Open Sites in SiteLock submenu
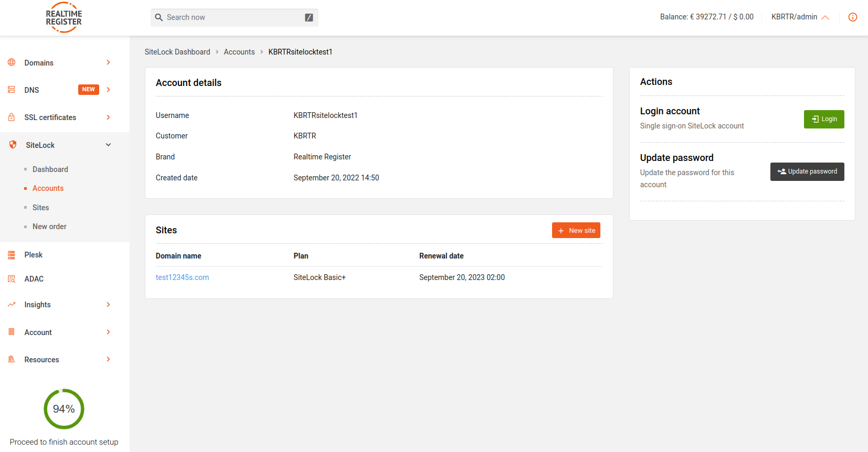868x452 pixels. (40, 208)
